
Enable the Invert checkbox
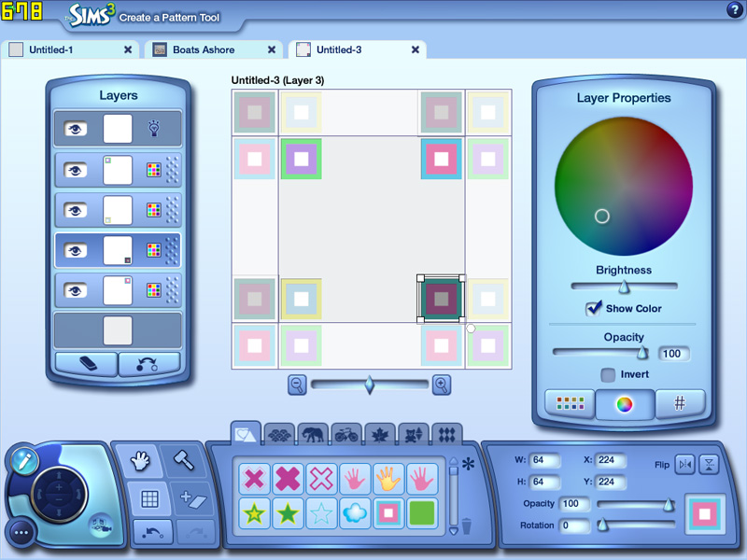[608, 374]
